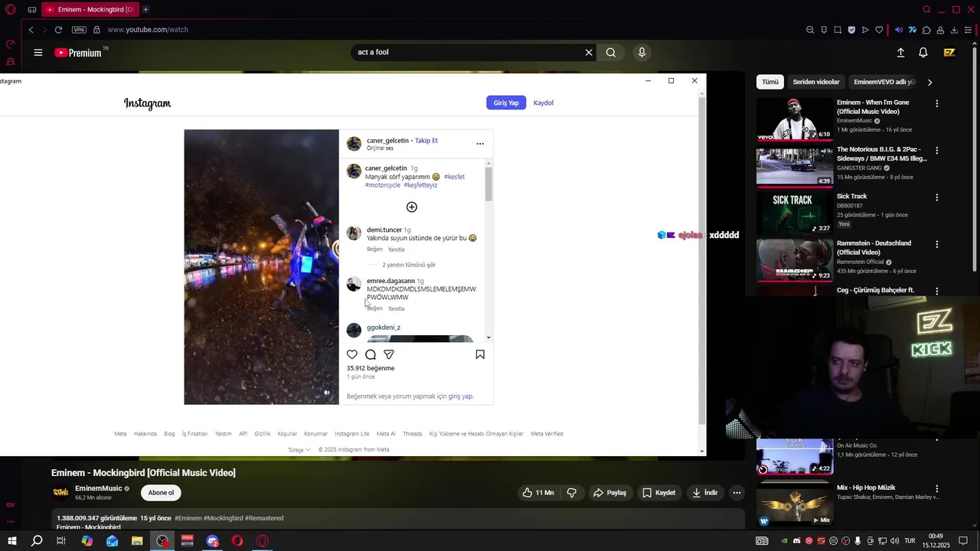Open Opera extensions cube icon
Screen dimensions: 980x551
[926, 30]
